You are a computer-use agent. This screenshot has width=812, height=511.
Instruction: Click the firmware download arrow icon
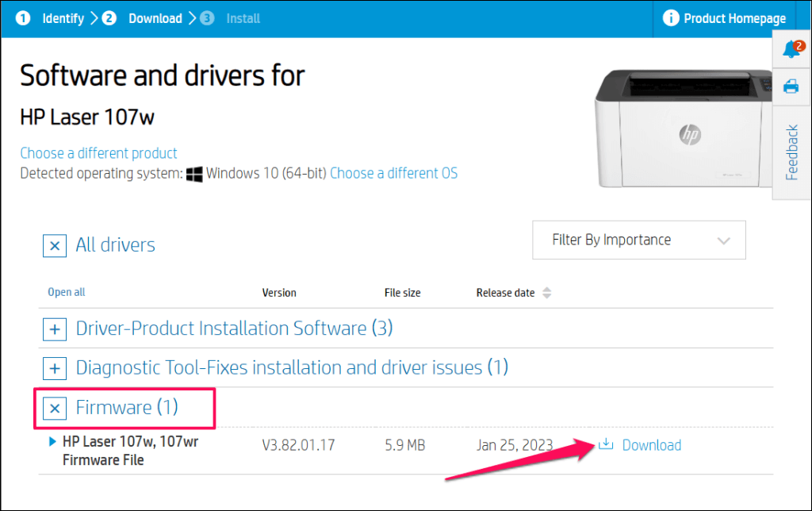[x=606, y=444]
